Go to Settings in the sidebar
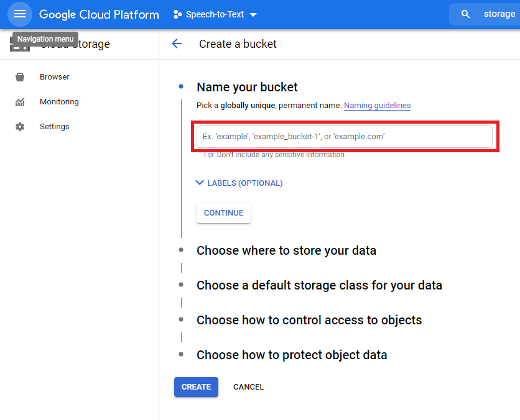The image size is (520, 420). (x=55, y=127)
